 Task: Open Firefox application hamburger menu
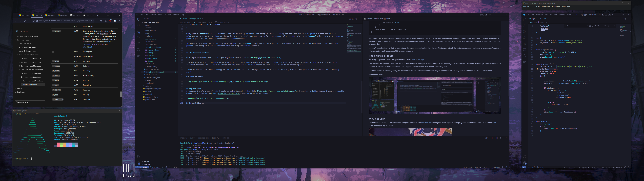(119, 21)
